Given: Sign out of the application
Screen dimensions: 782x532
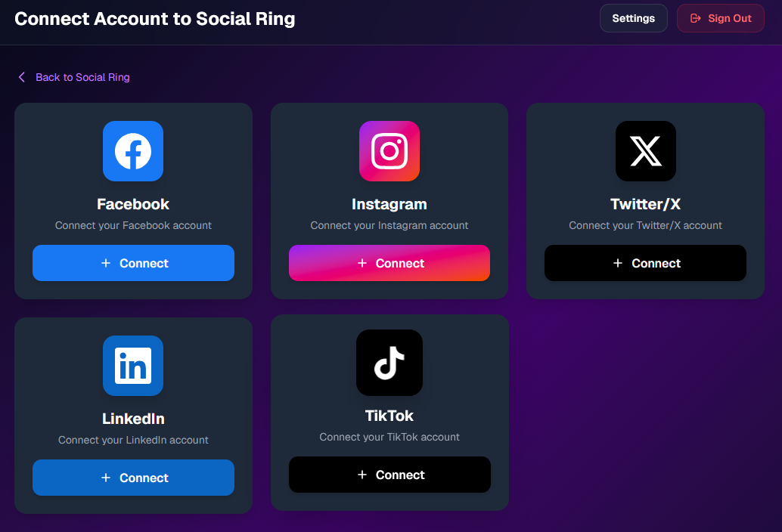Looking at the screenshot, I should tap(720, 17).
